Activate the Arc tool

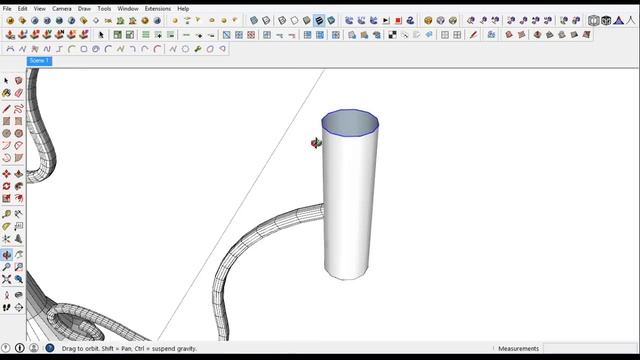(6, 146)
